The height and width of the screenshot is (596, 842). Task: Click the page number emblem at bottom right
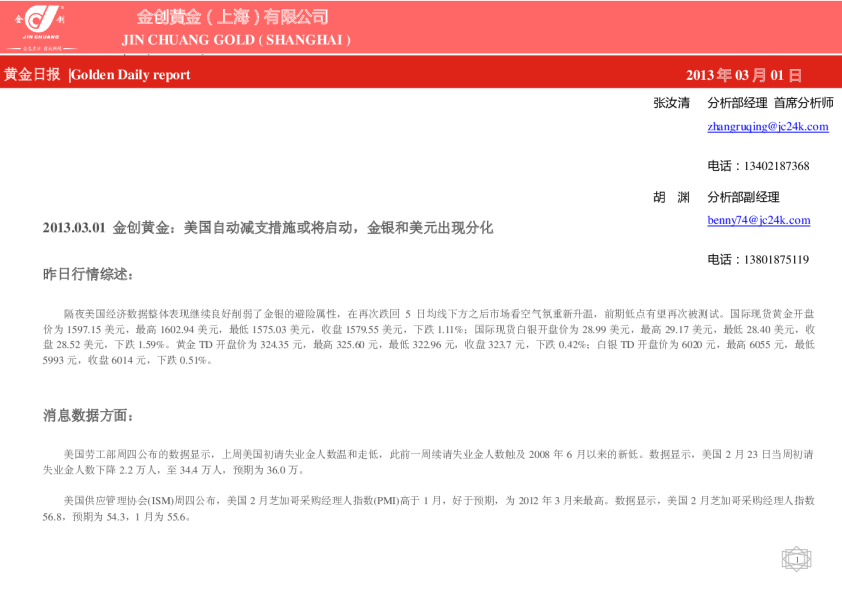(x=796, y=559)
